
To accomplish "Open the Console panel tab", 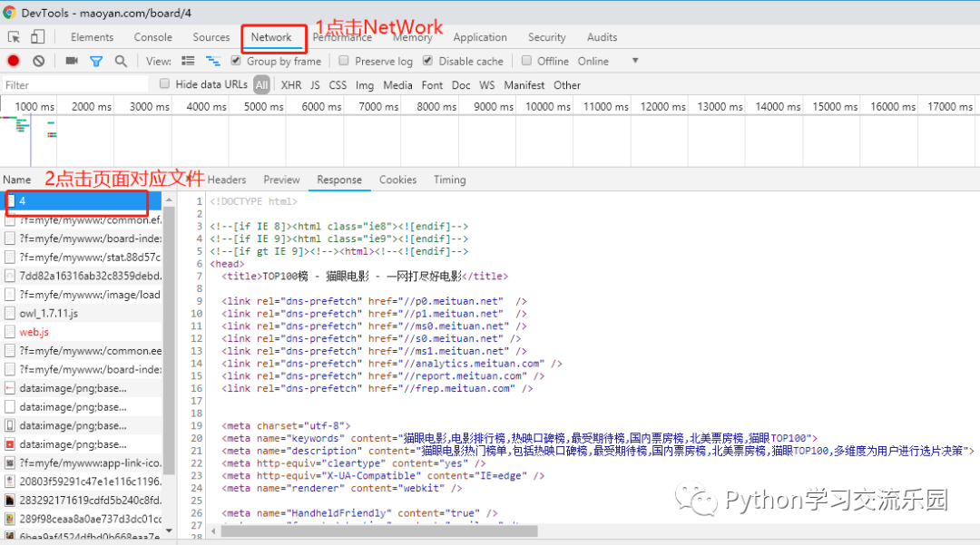I will tap(152, 37).
